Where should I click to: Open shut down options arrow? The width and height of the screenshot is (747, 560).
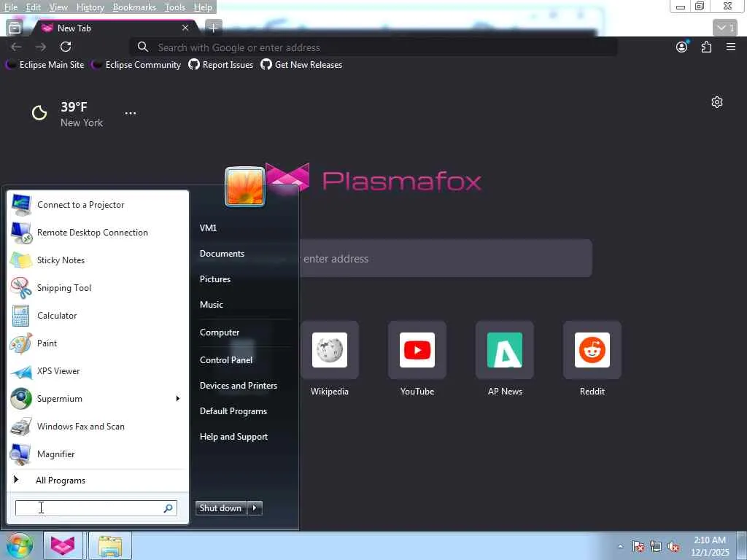(x=255, y=508)
